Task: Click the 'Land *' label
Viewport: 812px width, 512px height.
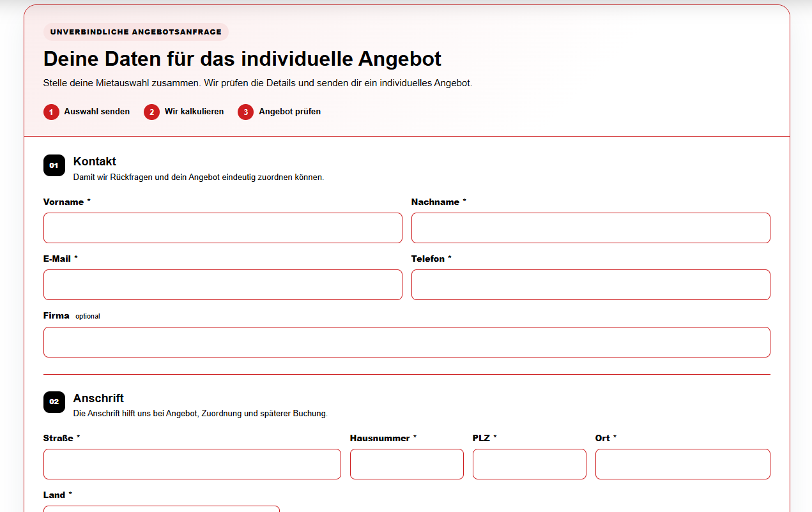Action: click(x=58, y=495)
